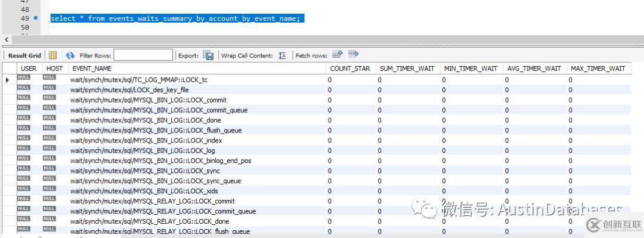Viewport: 644px width, 238px height.
Task: Select row arrow indicator for first row
Action: click(7, 80)
